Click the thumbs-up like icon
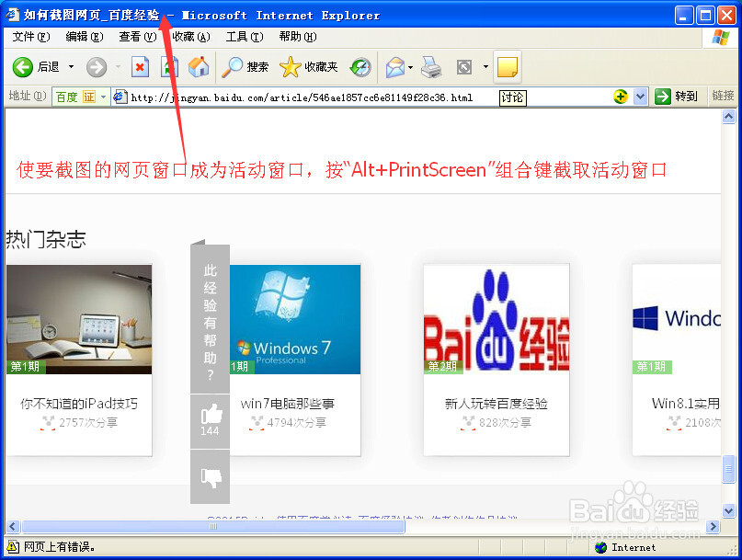This screenshot has height=560, width=742. coord(211,414)
